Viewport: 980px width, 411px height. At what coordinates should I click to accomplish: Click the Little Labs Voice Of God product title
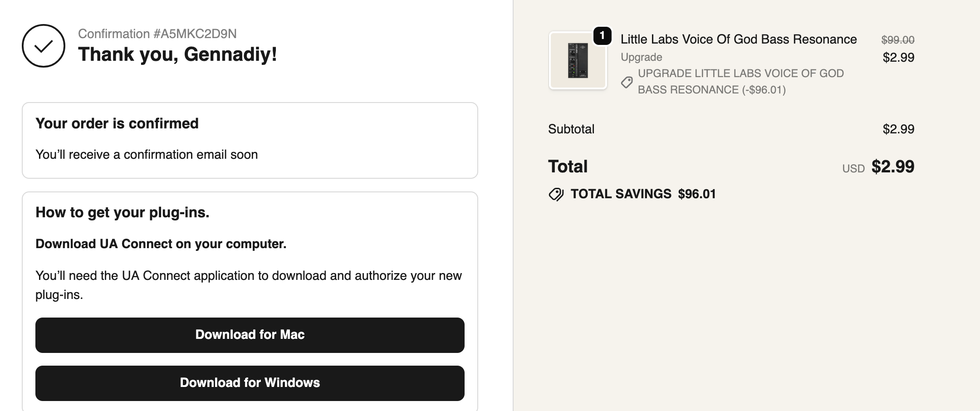coord(738,39)
